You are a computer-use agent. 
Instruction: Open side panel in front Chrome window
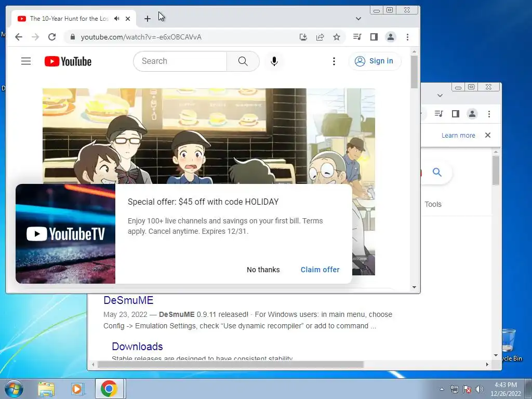coord(374,37)
